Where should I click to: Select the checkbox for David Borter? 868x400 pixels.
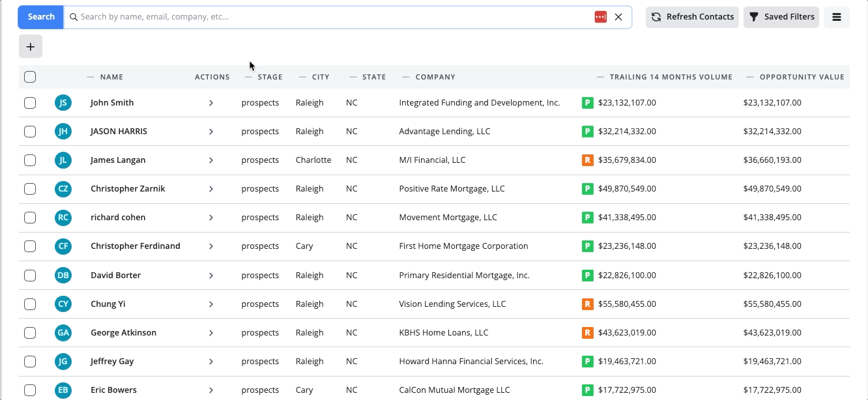(x=30, y=275)
